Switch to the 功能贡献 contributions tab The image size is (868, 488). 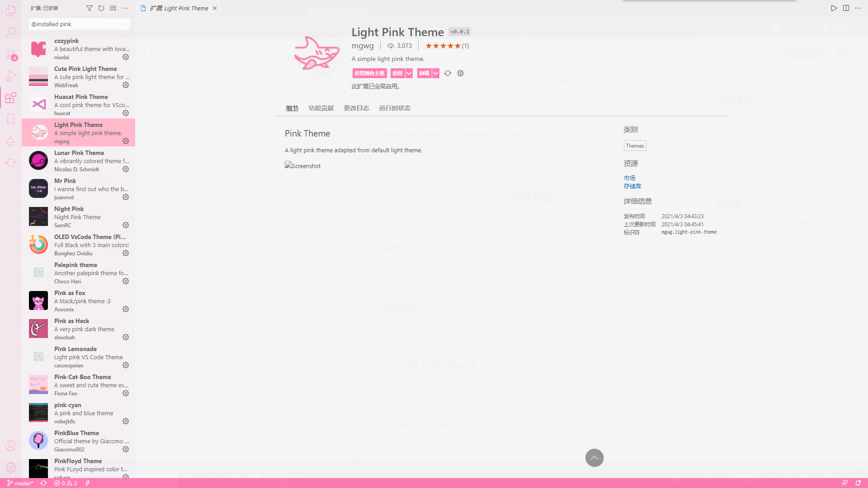(x=321, y=108)
